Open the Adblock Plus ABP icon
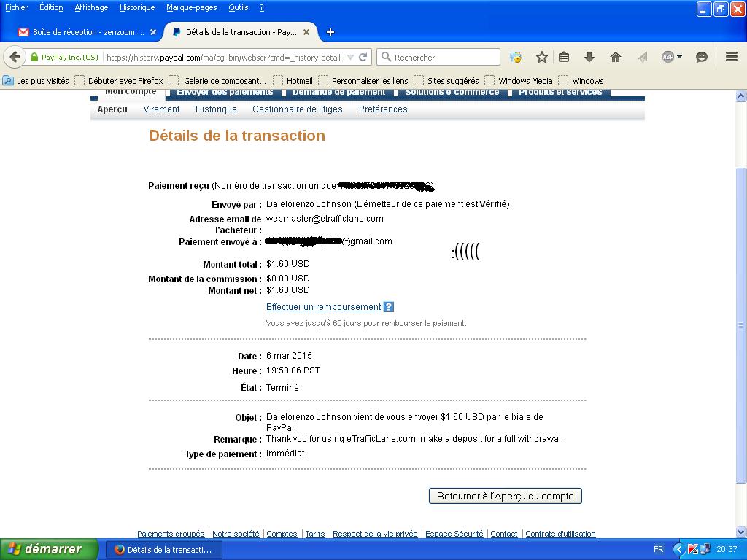The height and width of the screenshot is (560, 747). [x=668, y=57]
